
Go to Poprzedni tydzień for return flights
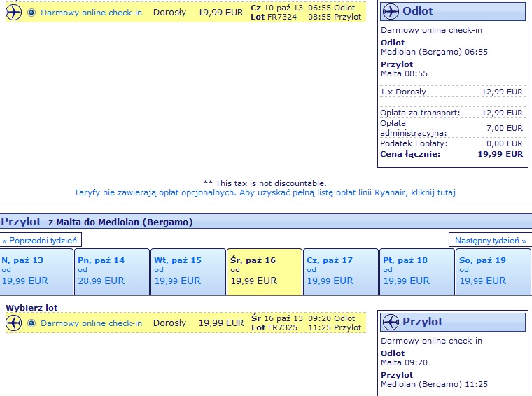41,241
